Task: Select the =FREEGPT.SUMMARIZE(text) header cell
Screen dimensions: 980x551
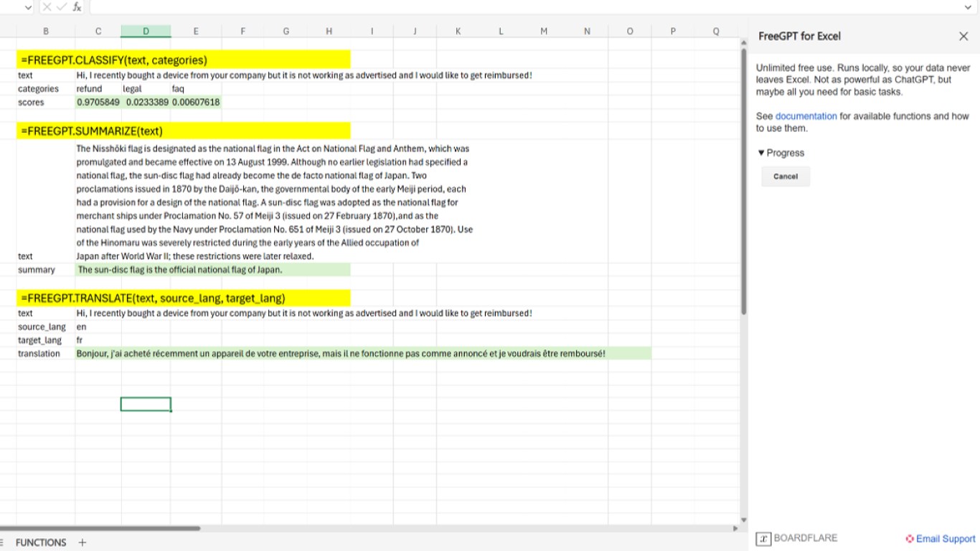Action: tap(184, 131)
